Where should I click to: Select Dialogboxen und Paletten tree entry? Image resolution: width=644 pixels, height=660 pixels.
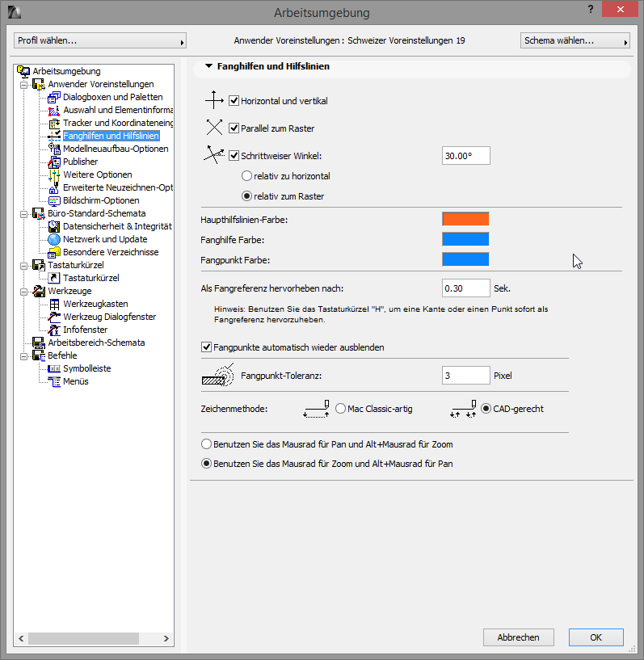pyautogui.click(x=113, y=97)
